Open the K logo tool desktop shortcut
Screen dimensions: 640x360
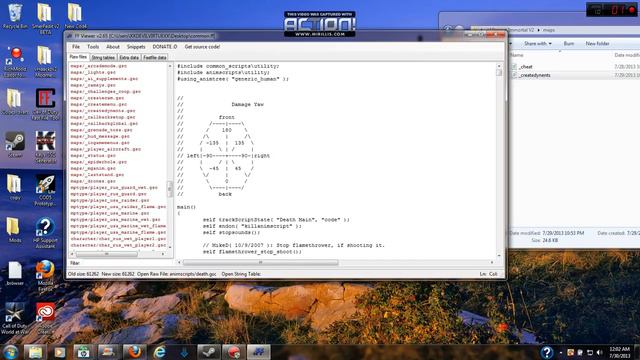pyautogui.click(x=45, y=147)
